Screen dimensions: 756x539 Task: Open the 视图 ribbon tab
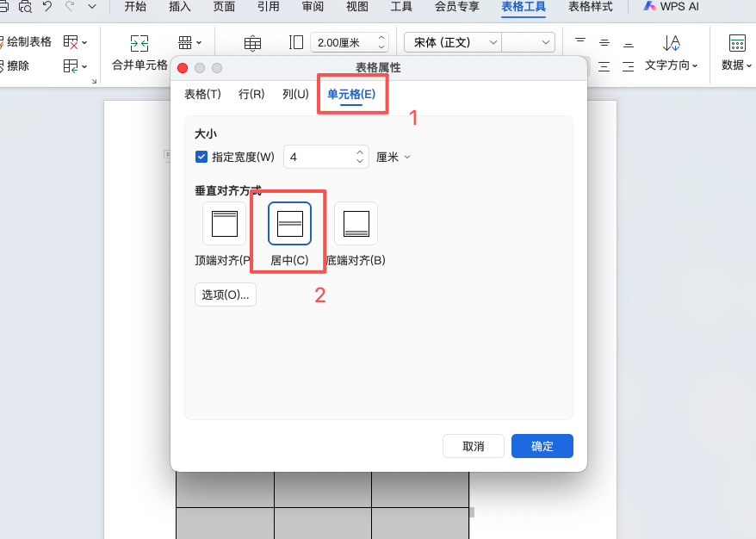(356, 7)
